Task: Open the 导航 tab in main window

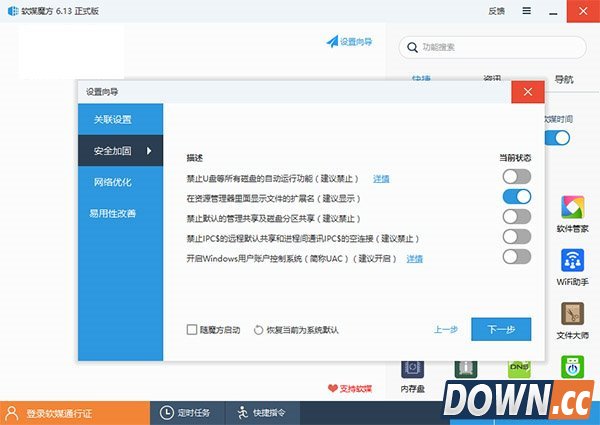Action: (564, 80)
